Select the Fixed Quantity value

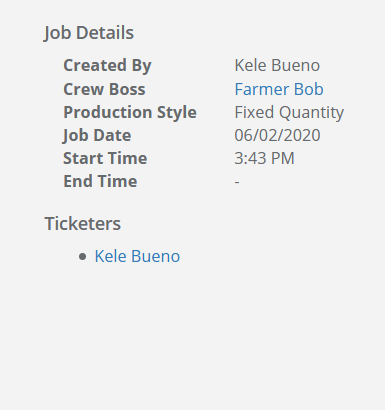tap(289, 112)
